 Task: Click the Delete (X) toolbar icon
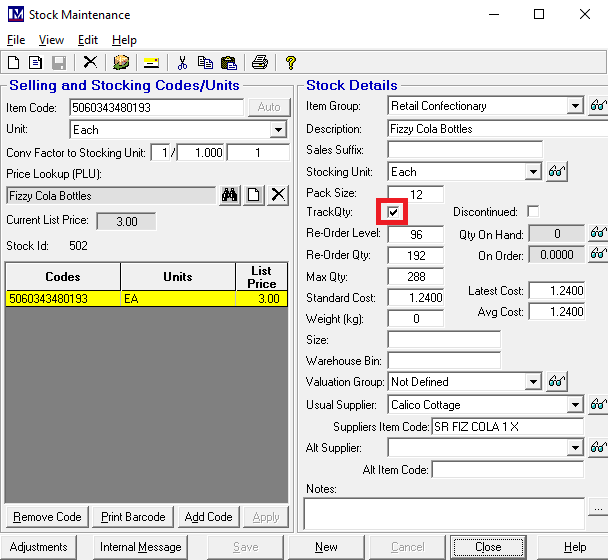(90, 62)
